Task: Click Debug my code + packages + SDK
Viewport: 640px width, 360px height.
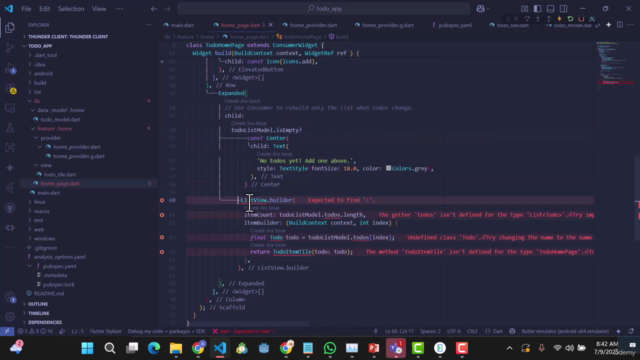Action: click(x=167, y=331)
